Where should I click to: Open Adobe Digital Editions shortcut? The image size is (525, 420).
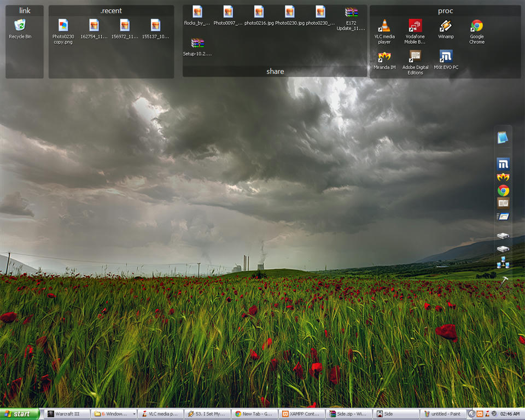[415, 56]
